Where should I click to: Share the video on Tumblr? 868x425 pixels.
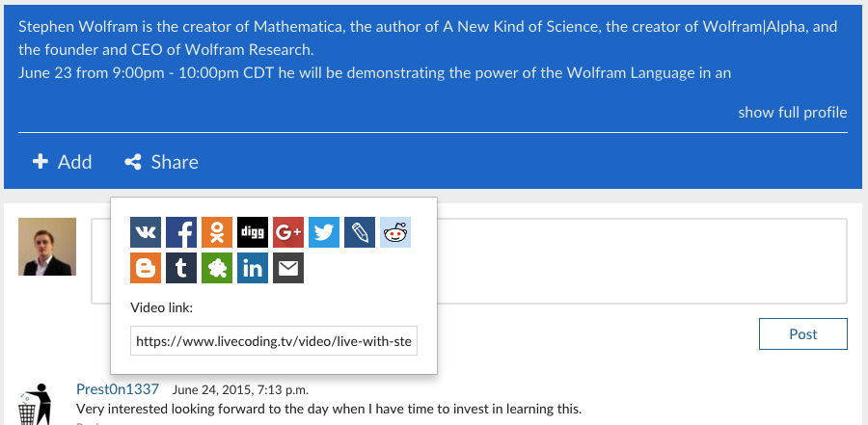(181, 268)
